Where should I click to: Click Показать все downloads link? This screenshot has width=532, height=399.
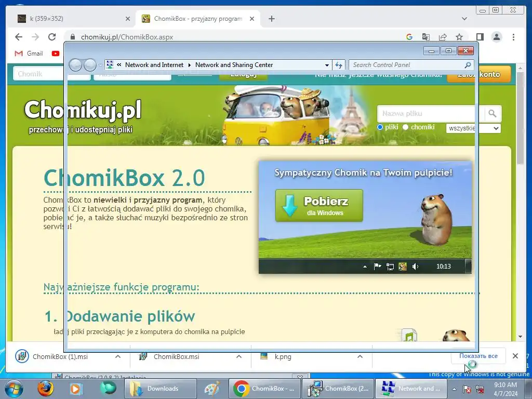pyautogui.click(x=478, y=356)
